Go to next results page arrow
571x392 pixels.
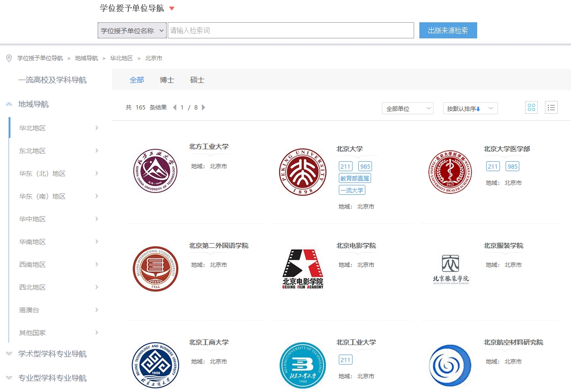[204, 108]
